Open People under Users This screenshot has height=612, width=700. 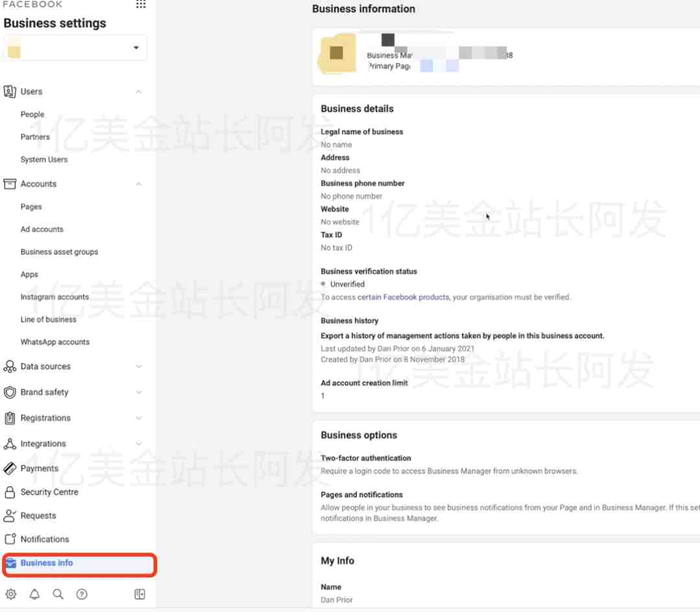32,115
